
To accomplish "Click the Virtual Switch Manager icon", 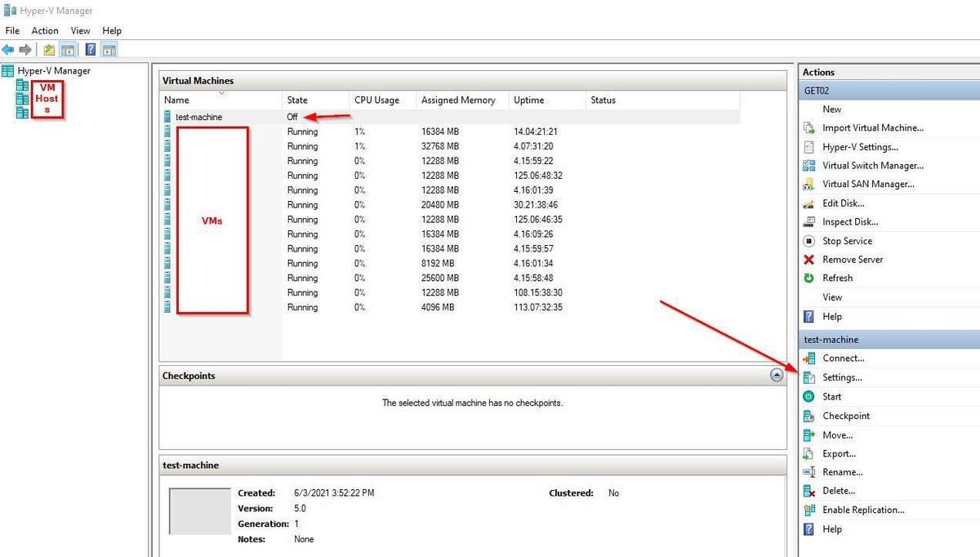I will tap(808, 166).
